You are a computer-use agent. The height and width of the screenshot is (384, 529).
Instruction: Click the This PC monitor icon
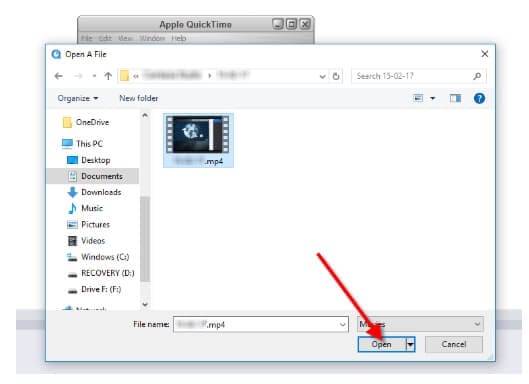click(67, 144)
